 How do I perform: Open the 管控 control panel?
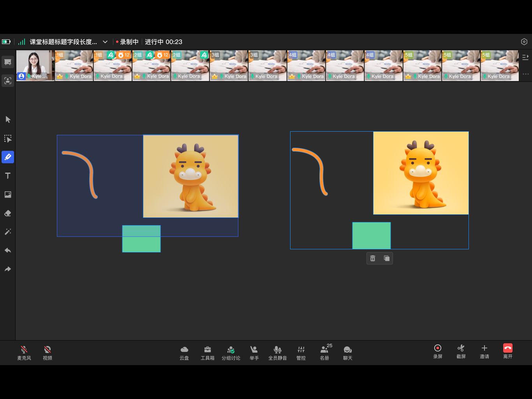pyautogui.click(x=301, y=352)
